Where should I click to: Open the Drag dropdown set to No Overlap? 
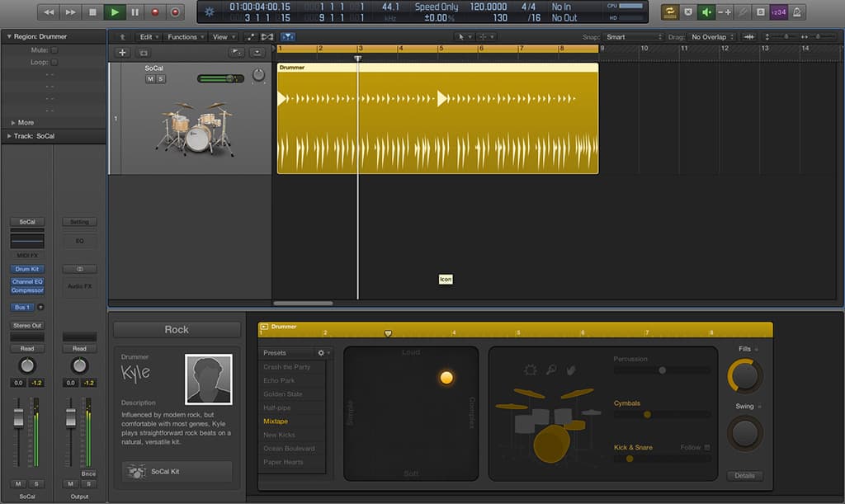[x=712, y=36]
